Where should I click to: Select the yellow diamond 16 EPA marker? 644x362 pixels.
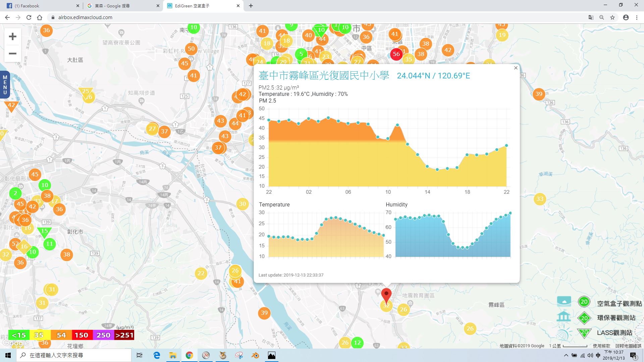pyautogui.click(x=24, y=246)
